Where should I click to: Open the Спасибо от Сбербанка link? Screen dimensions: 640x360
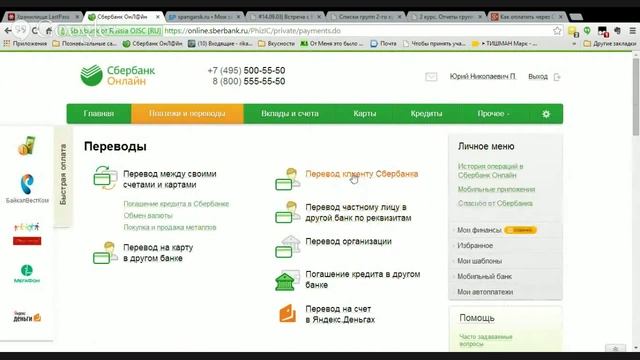[x=495, y=203]
